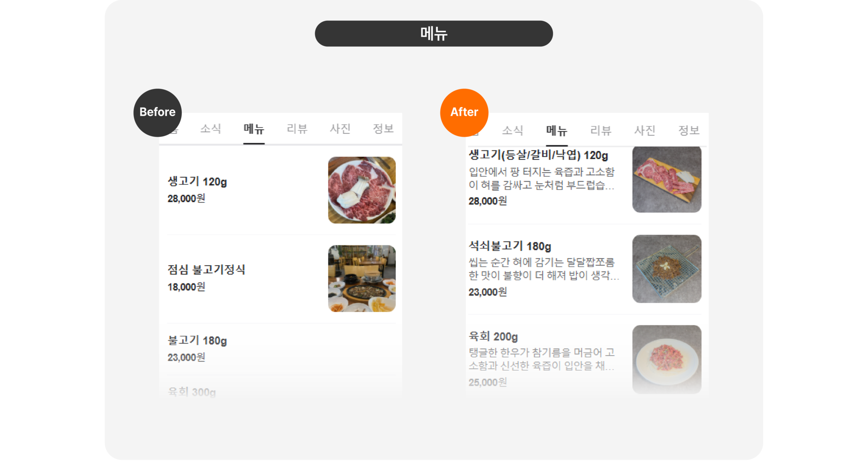This screenshot has height=475, width=868.
Task: Click the dark 메뉴 header pill
Action: [x=434, y=33]
